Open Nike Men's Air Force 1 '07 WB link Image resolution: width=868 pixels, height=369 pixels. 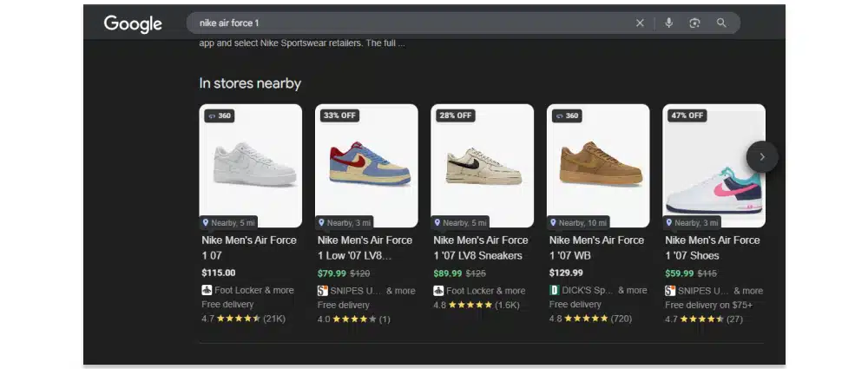[x=596, y=247]
